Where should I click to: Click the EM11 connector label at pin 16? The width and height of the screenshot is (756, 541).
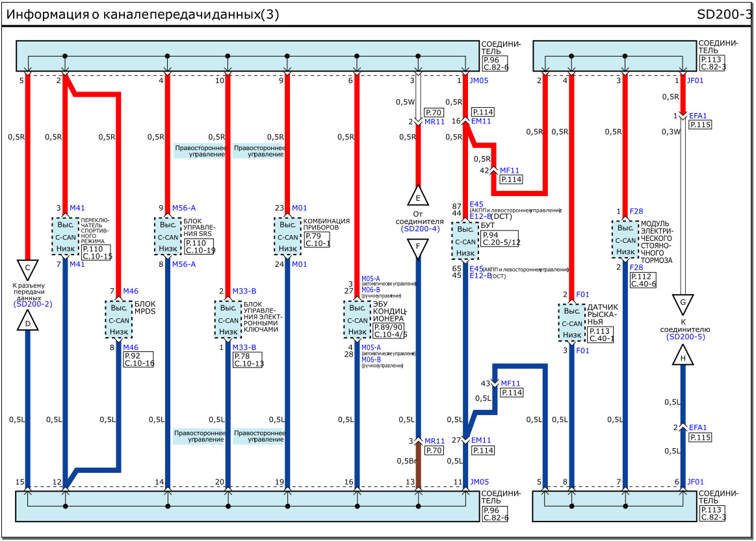pos(481,121)
